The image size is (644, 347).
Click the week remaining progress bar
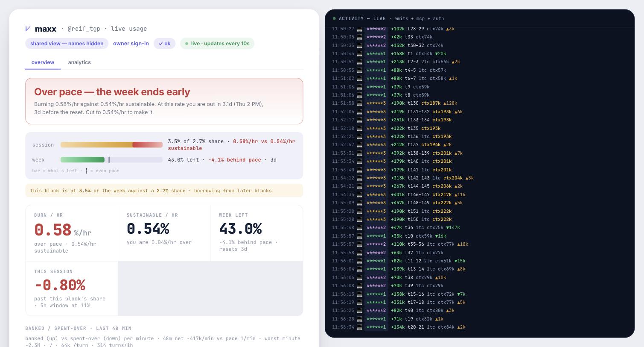pos(111,160)
